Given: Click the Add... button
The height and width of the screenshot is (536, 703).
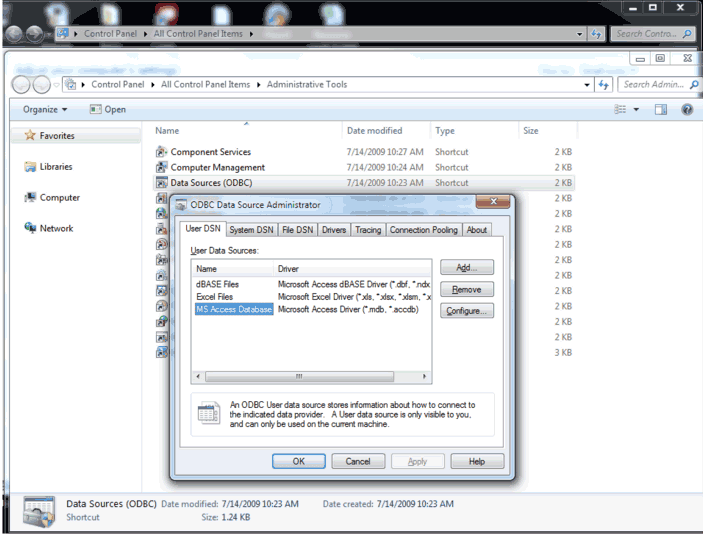Looking at the screenshot, I should click(x=467, y=268).
